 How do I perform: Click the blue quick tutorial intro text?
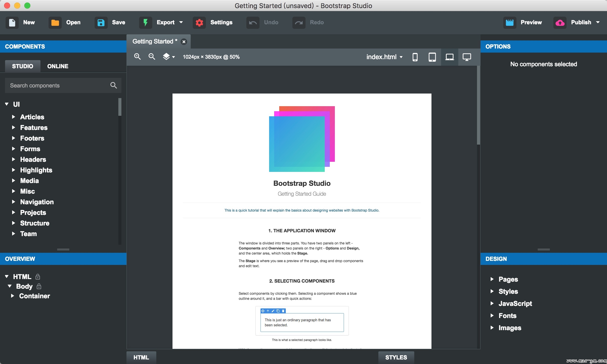[x=302, y=210]
